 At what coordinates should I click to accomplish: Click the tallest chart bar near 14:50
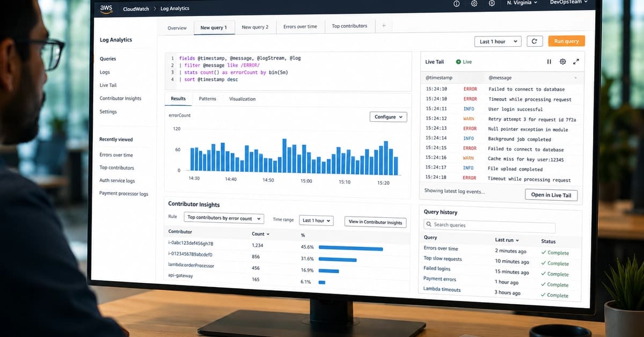click(x=284, y=157)
